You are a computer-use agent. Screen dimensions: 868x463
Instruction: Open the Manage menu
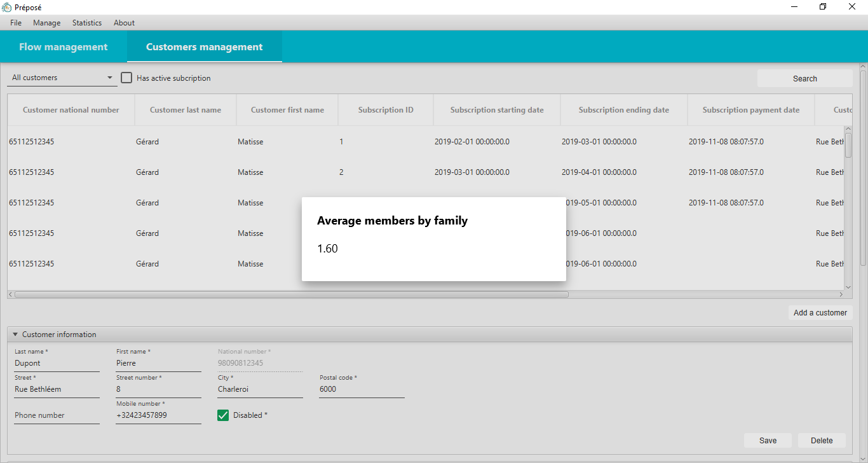46,23
